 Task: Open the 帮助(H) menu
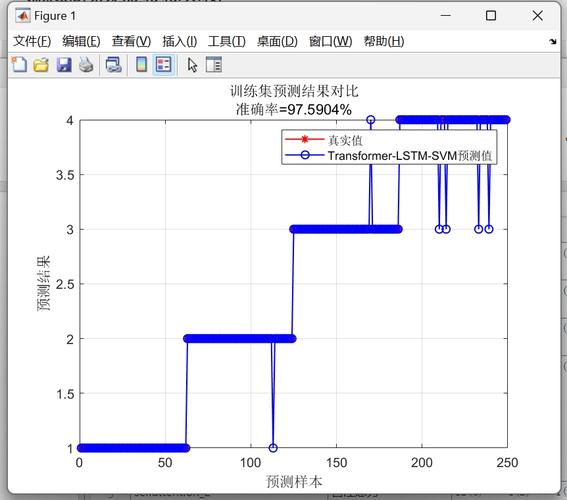pos(384,41)
